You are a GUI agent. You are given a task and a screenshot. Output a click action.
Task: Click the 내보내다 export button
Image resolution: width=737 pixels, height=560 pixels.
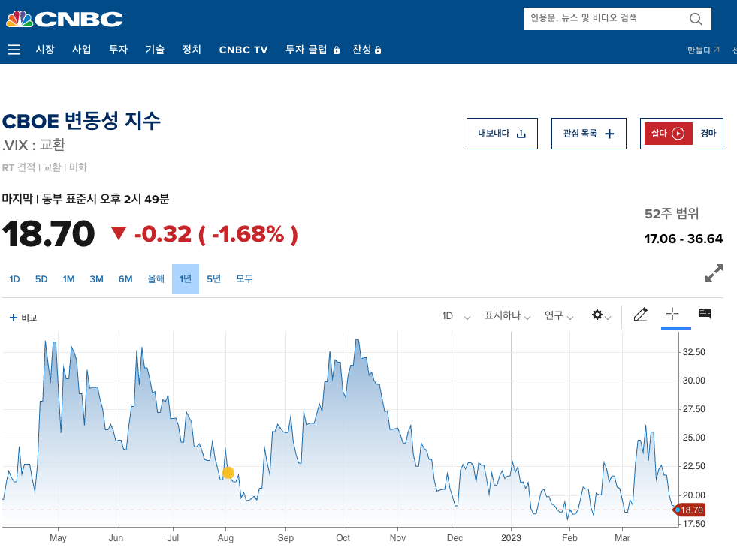tap(502, 134)
